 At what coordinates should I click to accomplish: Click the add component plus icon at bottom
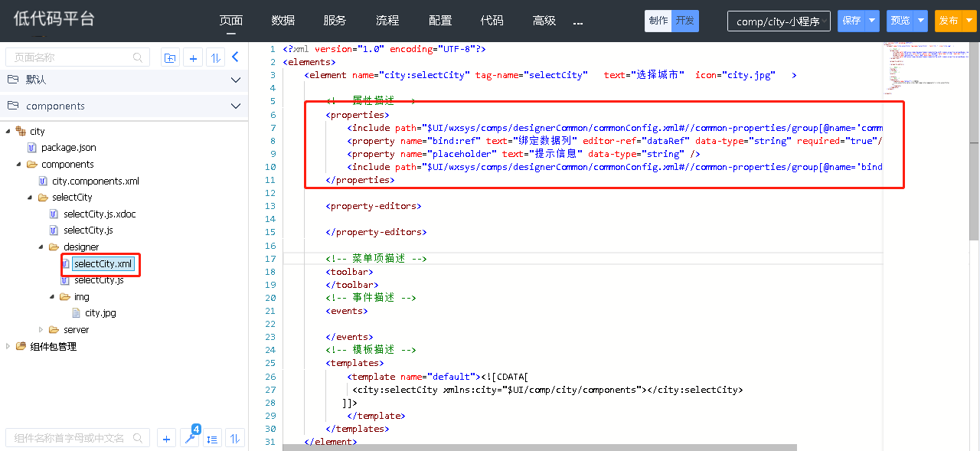(x=167, y=439)
